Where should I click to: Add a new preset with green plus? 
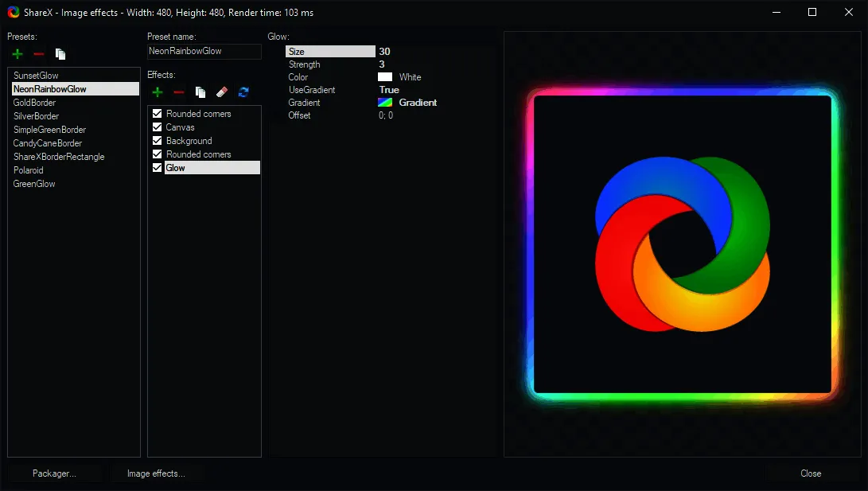(x=18, y=54)
